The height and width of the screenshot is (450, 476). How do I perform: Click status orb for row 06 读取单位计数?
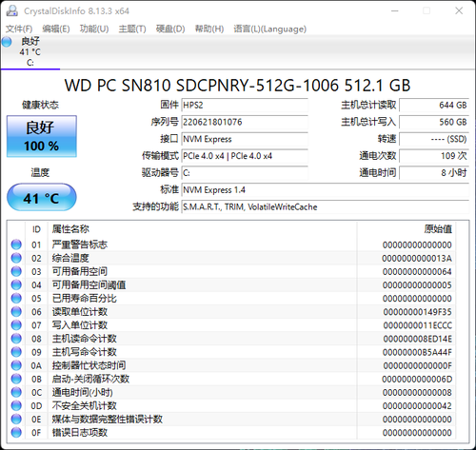coord(16,312)
